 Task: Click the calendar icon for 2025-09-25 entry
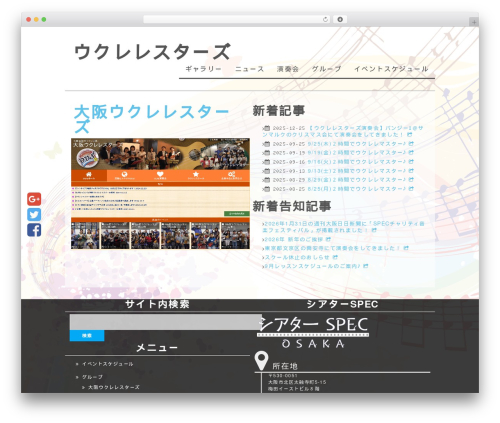tap(266, 144)
